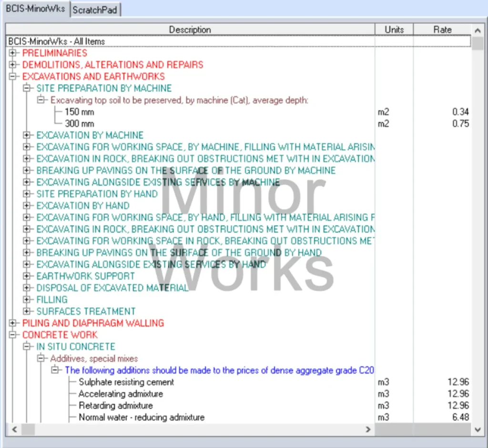488x448 pixels.
Task: Click the Units column header
Action: click(x=394, y=30)
